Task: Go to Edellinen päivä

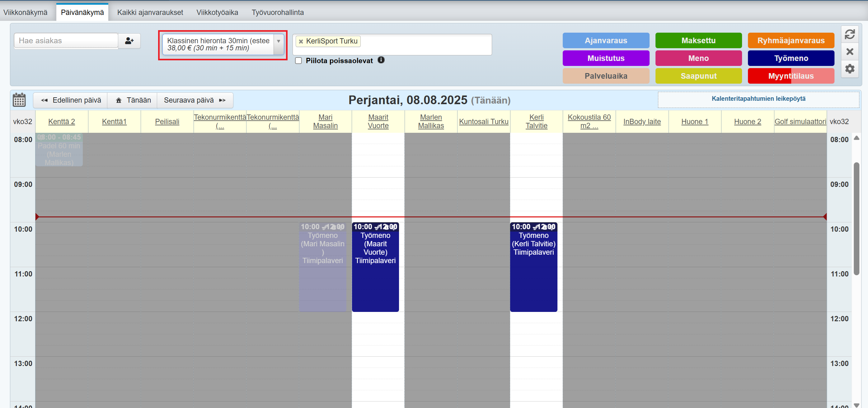Action: pos(71,100)
